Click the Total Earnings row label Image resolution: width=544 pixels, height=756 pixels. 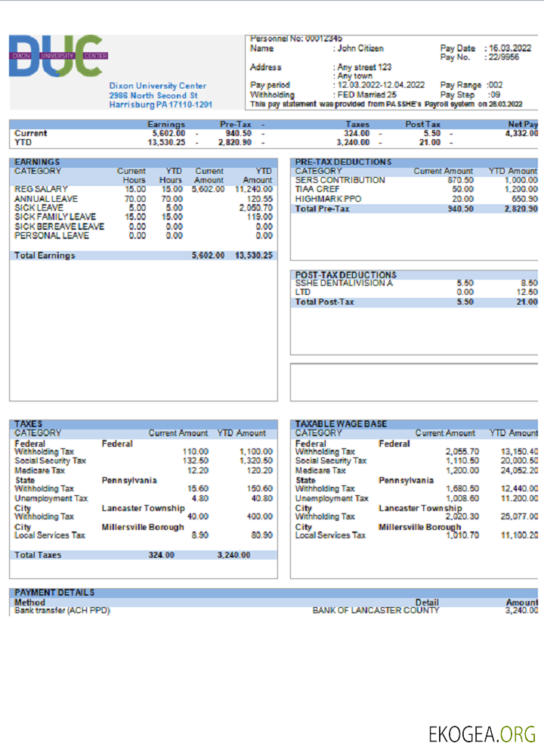(x=45, y=256)
